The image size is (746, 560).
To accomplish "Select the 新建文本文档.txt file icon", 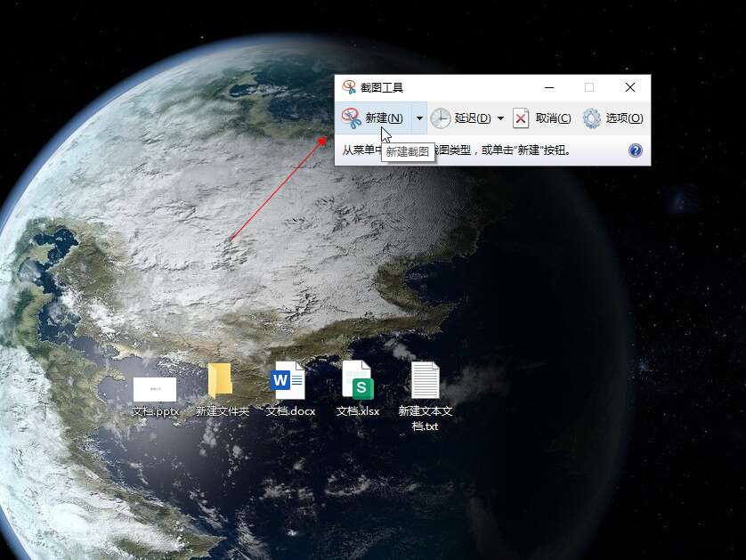I will tap(426, 381).
